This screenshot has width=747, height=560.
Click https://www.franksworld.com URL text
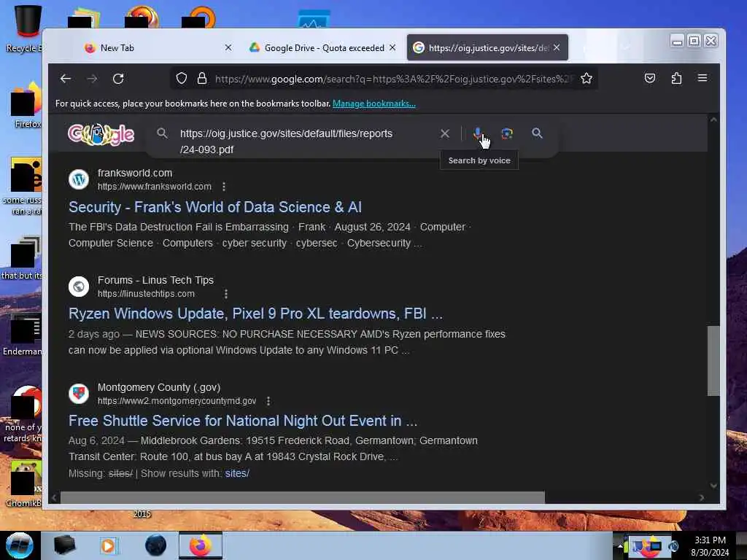tap(155, 187)
